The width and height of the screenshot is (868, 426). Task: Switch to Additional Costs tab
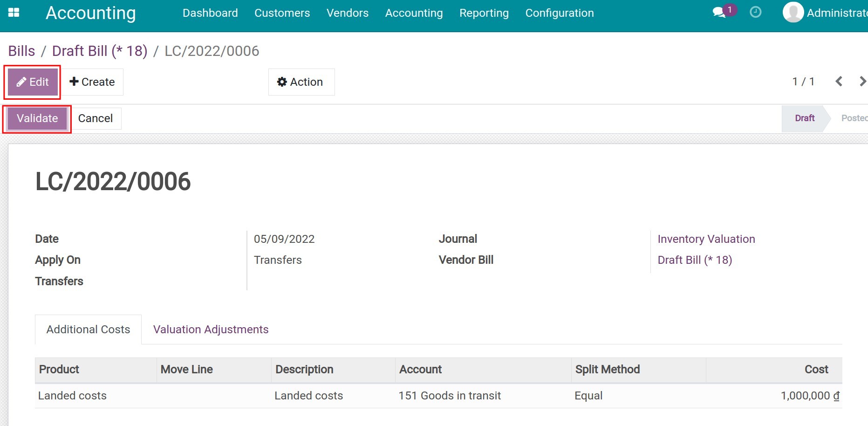pos(88,330)
